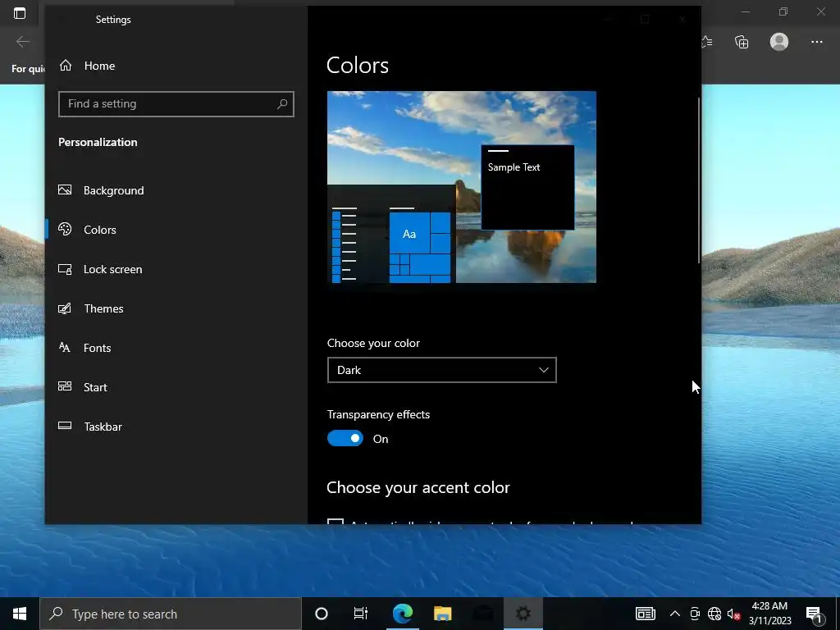Click the Lock screen icon

pyautogui.click(x=65, y=269)
